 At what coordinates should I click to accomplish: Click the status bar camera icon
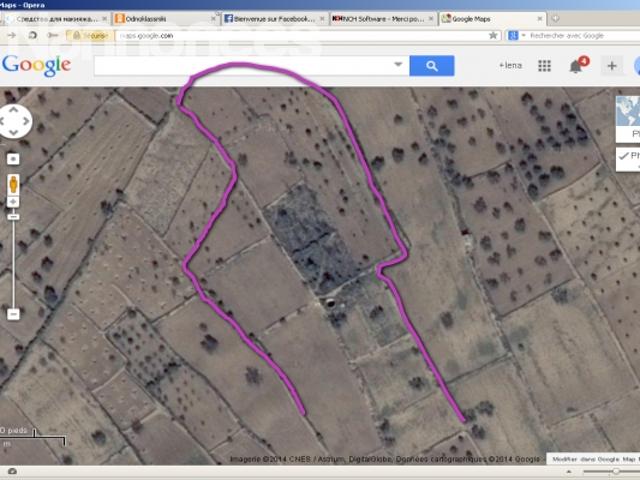pos(12,471)
